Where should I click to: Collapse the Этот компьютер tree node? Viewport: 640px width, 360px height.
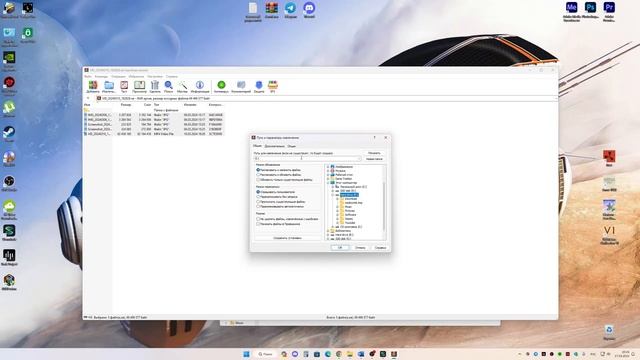coord(328,183)
